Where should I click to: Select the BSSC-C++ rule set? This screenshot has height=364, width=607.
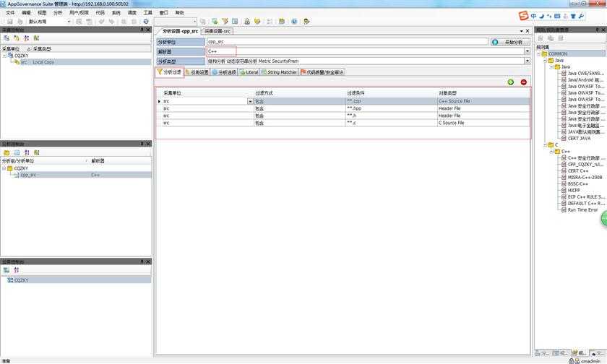(x=577, y=184)
